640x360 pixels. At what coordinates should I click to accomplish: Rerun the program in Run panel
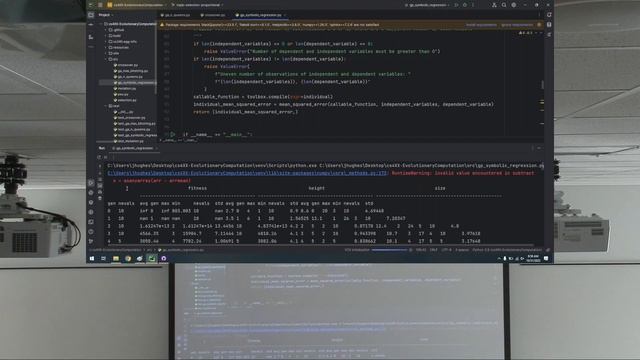(x=99, y=157)
